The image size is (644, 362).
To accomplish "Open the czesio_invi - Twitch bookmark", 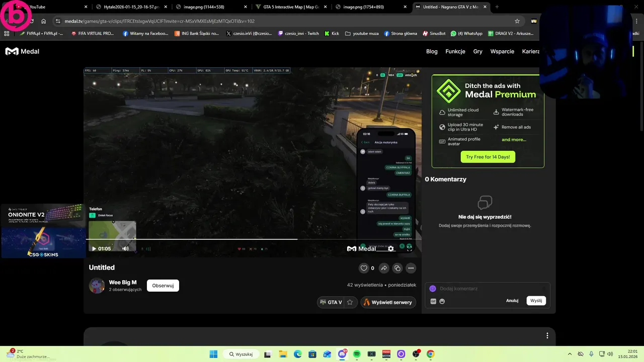I will [x=298, y=33].
